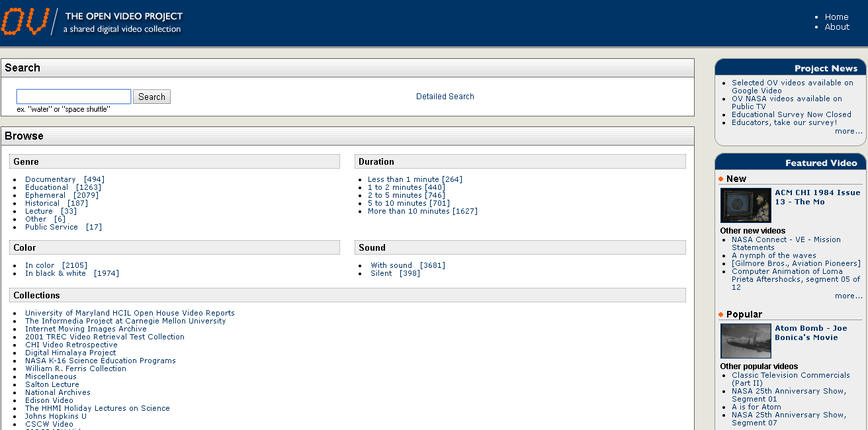Screen dimensions: 868x430
Task: Open the Digital Himalaya Project collection
Action: tap(70, 353)
